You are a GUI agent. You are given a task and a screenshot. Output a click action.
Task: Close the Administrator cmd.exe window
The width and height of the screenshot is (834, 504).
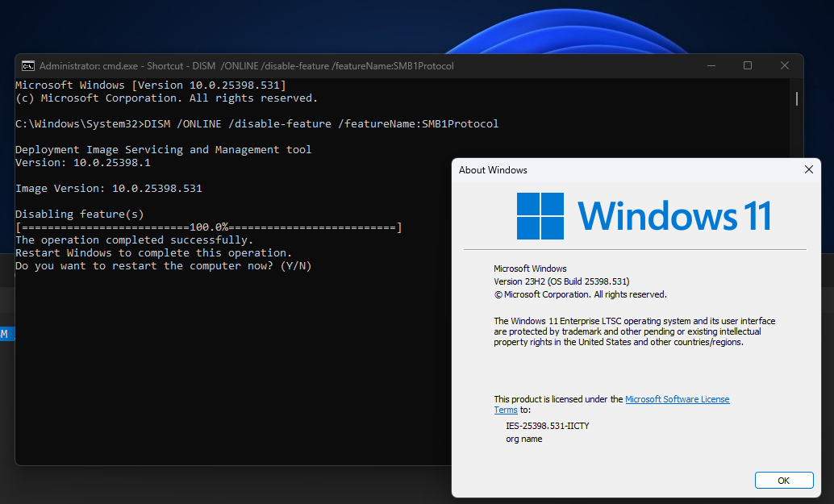pyautogui.click(x=785, y=65)
